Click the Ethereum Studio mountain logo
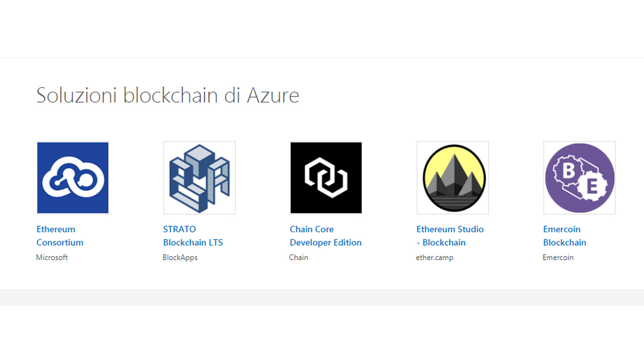This screenshot has height=362, width=644. (453, 178)
